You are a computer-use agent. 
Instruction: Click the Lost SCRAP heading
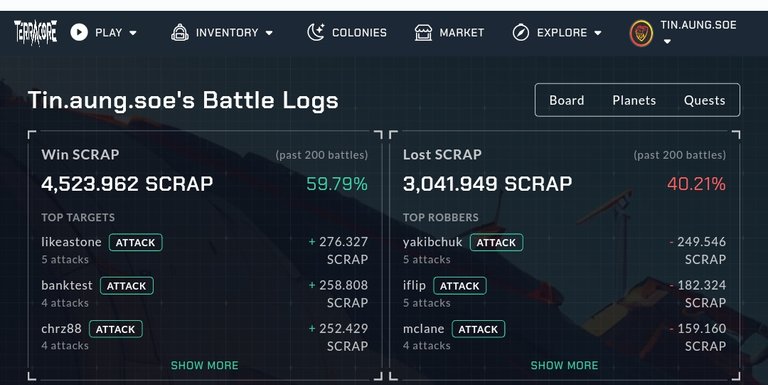click(442, 155)
